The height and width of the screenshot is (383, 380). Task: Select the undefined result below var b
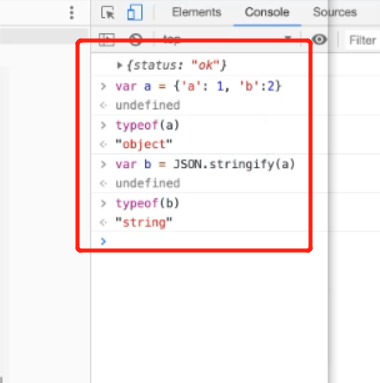pos(148,183)
